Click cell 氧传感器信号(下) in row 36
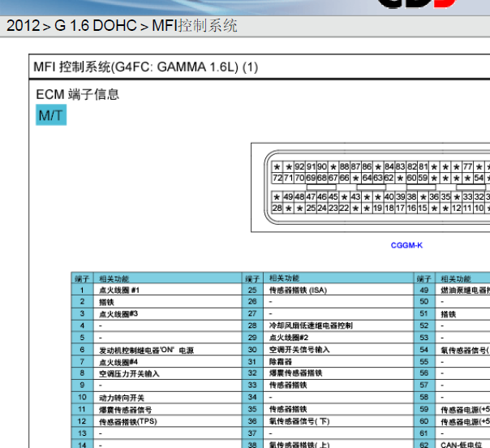This screenshot has width=490, height=448. 339,421
